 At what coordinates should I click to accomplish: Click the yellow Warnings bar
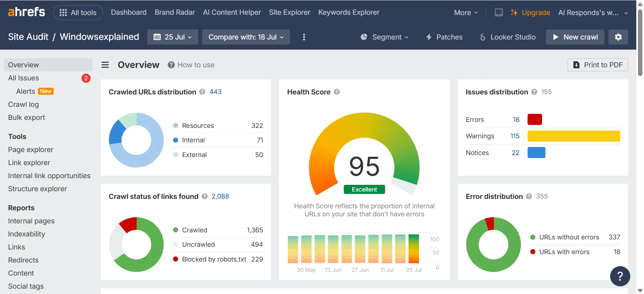(x=574, y=136)
